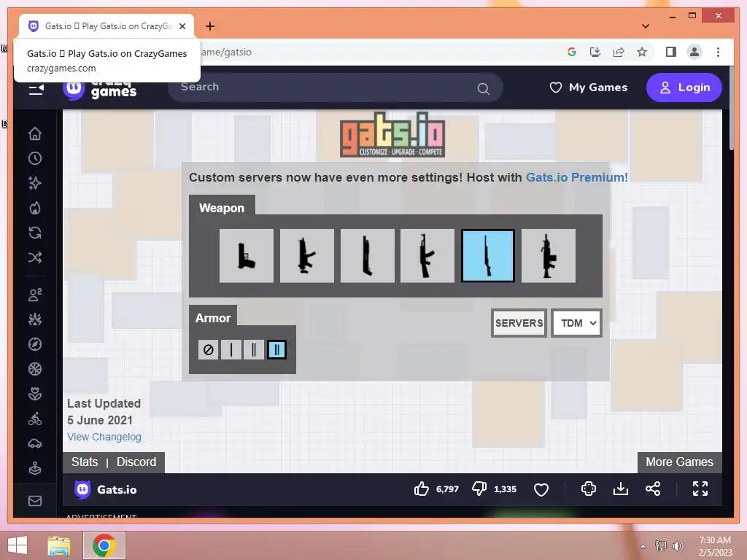Open Trending flame sidebar icon
This screenshot has width=747, height=560.
[x=35, y=208]
